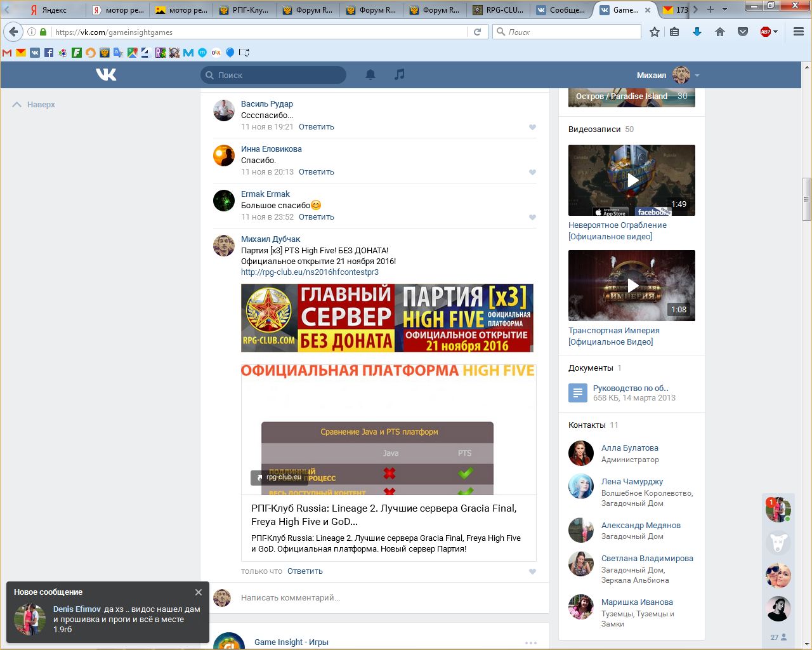
Task: Jump to top with Наверх
Action: tap(34, 105)
